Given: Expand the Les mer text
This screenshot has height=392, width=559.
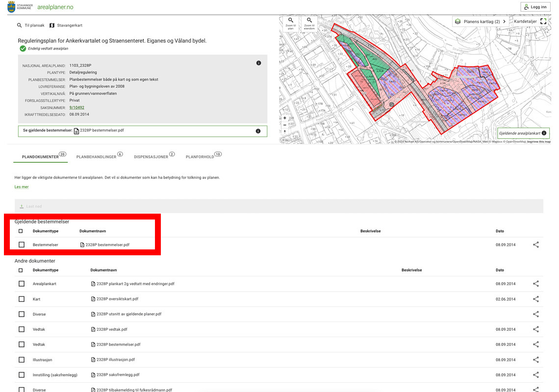Looking at the screenshot, I should (22, 187).
